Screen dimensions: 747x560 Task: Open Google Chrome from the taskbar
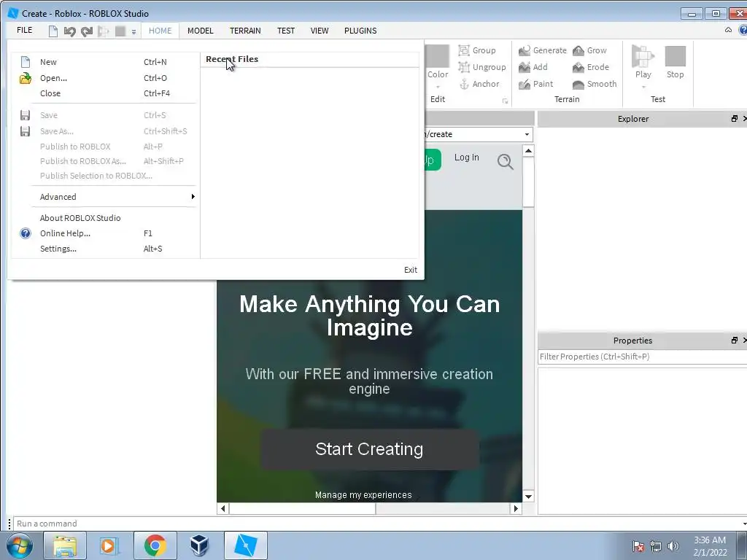point(155,545)
